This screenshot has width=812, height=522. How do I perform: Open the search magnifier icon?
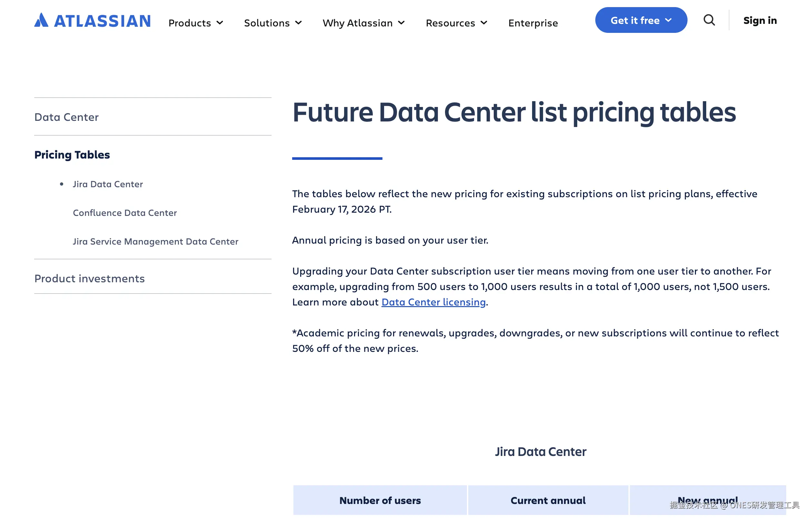(708, 20)
